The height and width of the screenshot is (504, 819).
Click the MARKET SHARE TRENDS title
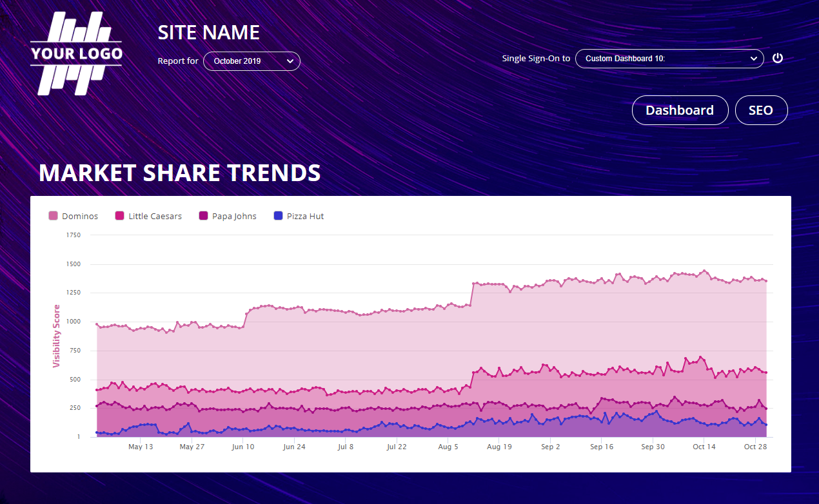click(x=179, y=173)
